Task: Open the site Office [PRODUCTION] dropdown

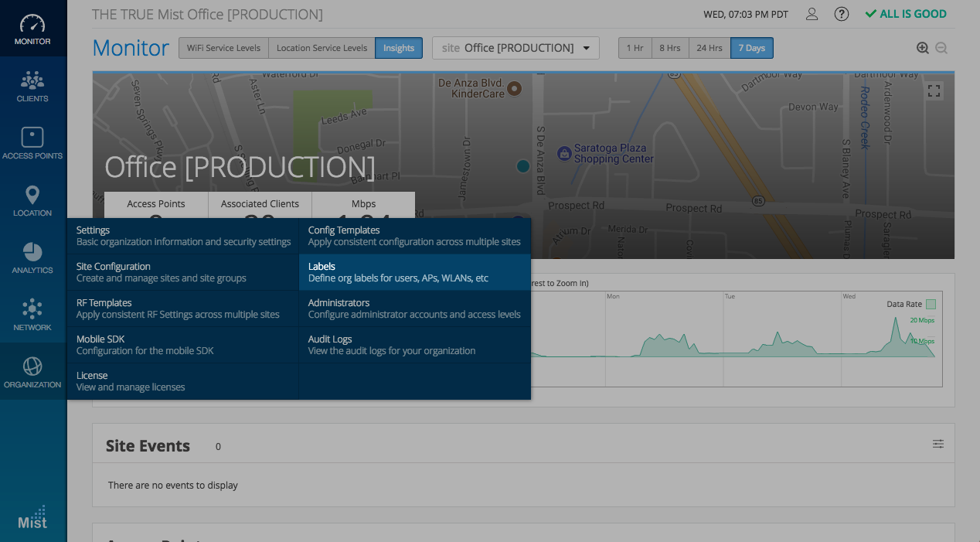Action: [x=516, y=48]
